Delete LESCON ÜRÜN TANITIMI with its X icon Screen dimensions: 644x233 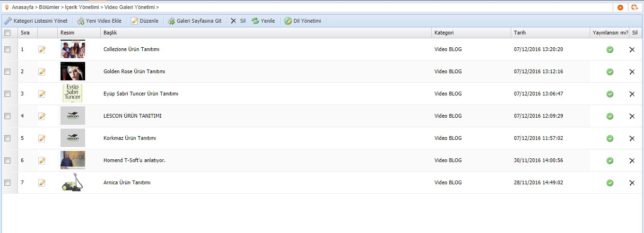click(x=632, y=116)
